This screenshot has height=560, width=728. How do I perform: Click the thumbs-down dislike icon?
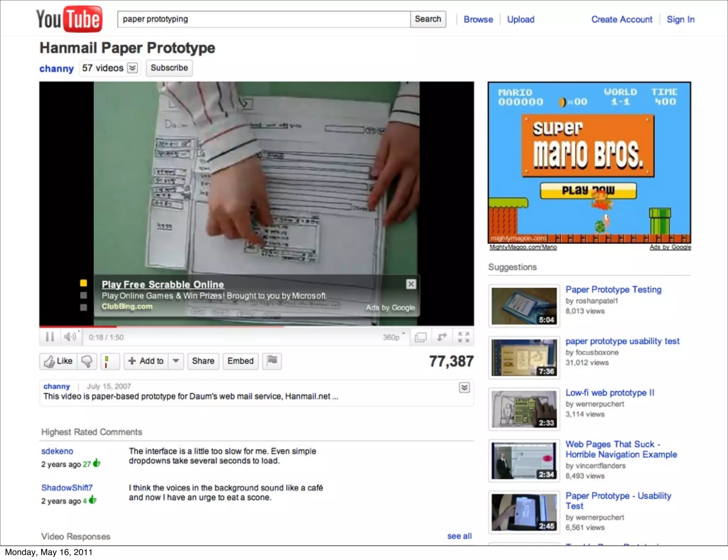(87, 361)
